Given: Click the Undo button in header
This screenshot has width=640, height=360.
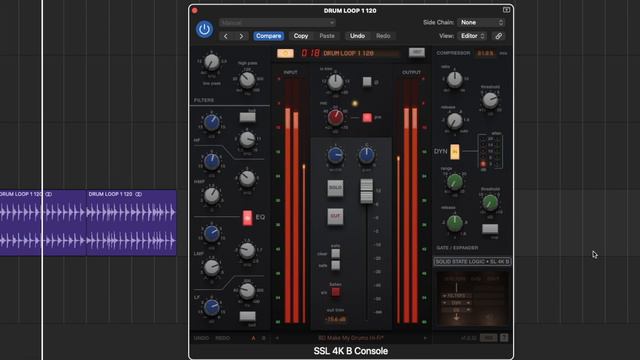Looking at the screenshot, I should (357, 36).
